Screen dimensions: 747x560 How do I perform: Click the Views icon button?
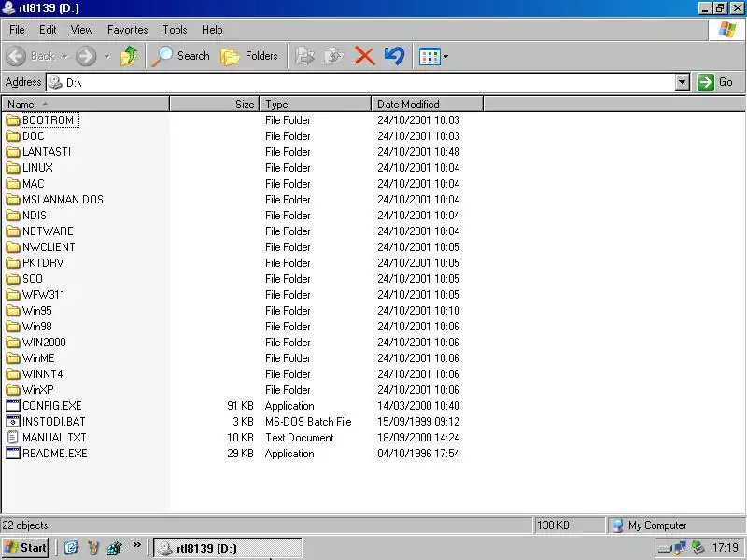coord(430,57)
